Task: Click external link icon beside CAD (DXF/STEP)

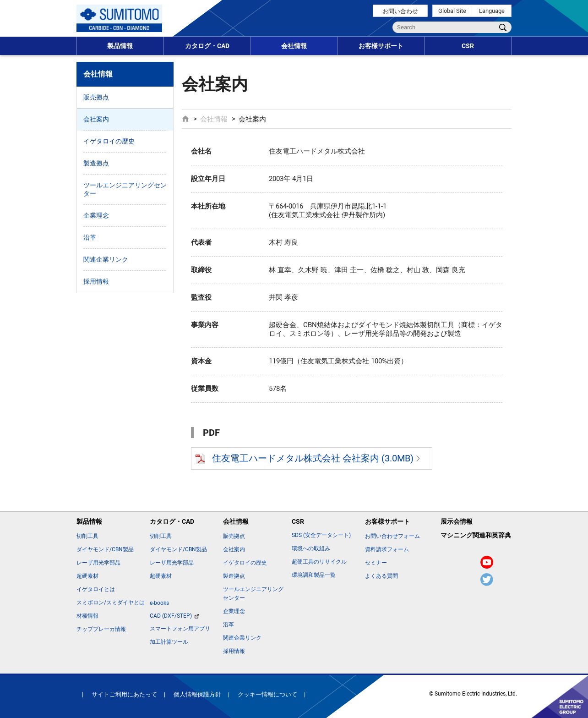Action: [x=197, y=616]
